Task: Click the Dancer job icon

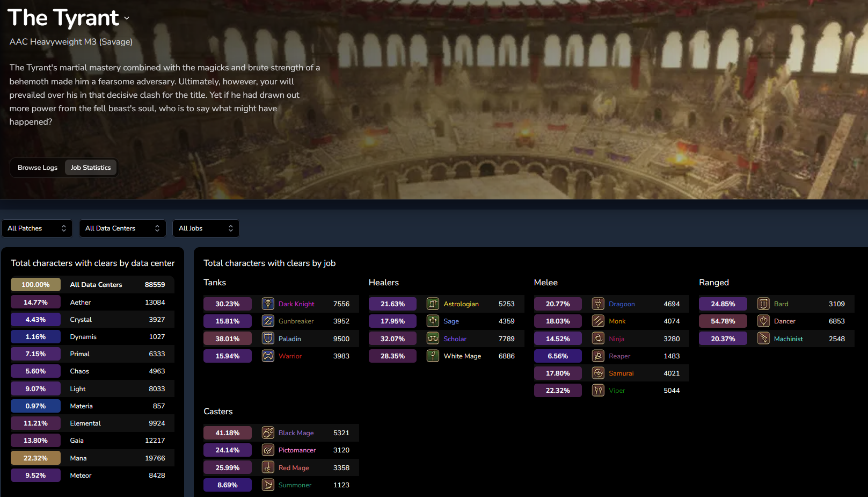Action: (763, 321)
